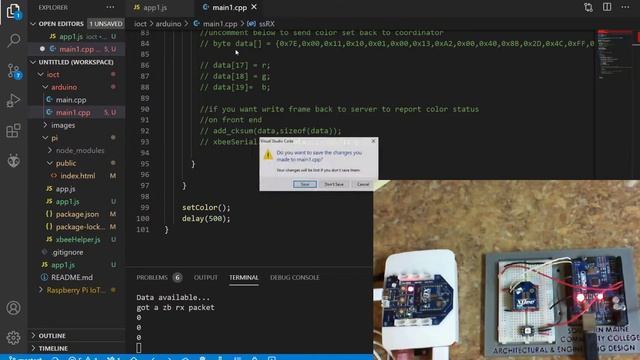Screen dimensions: 640x360
Task: Click the delay(500); code line
Action: (206, 219)
